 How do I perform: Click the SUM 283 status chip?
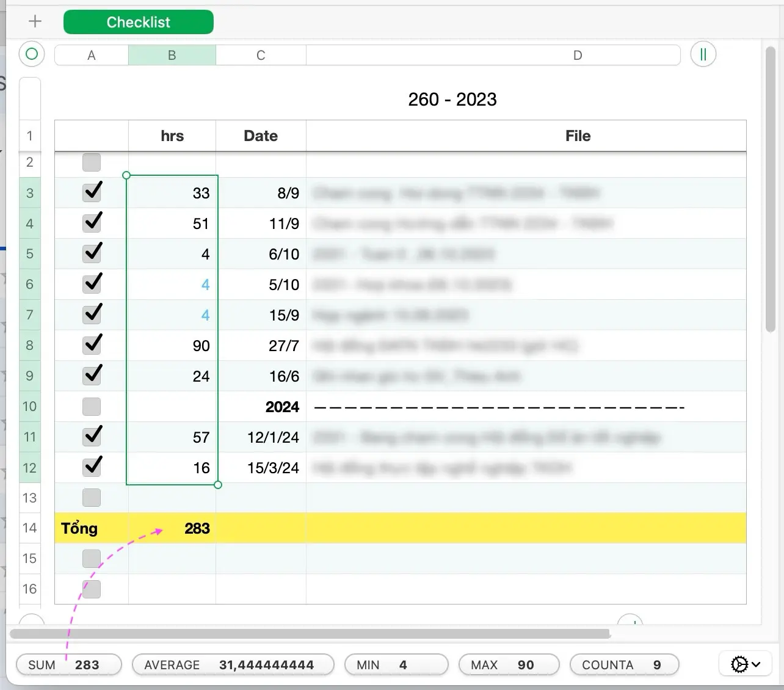69,664
